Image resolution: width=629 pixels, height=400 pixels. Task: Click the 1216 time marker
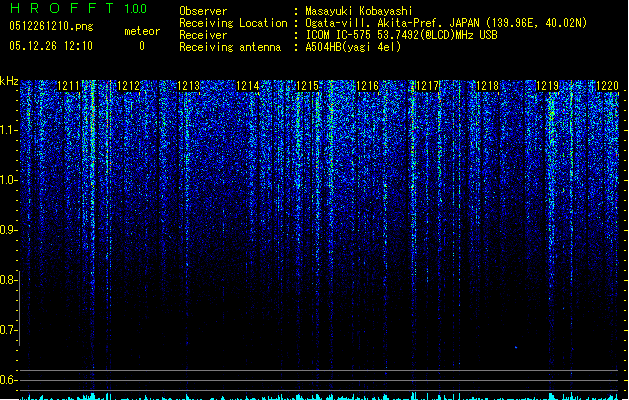tap(367, 86)
